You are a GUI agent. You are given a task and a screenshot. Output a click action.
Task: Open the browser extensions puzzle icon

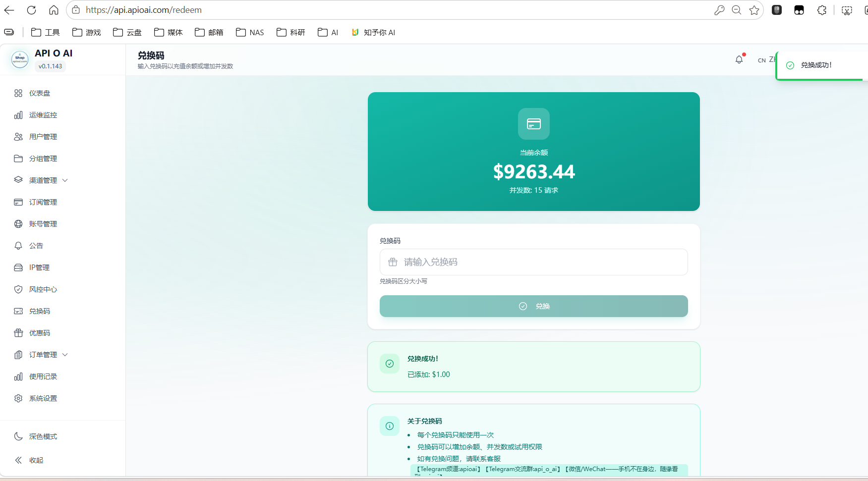coord(822,10)
